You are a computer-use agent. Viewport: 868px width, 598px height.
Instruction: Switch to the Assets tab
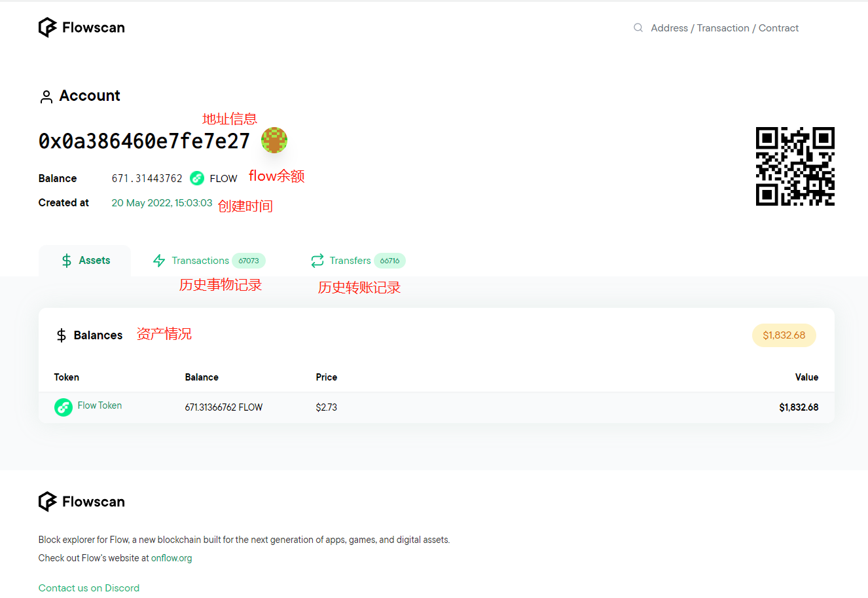[x=85, y=261]
